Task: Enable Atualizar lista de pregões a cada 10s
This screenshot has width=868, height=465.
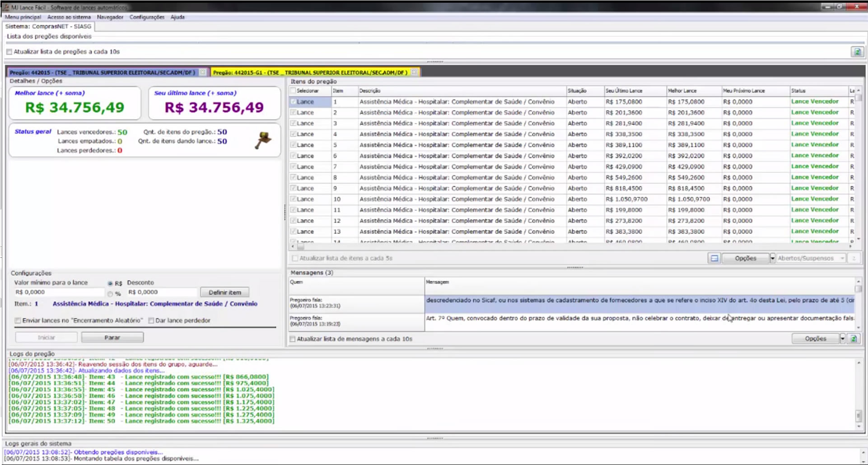Action: click(x=9, y=52)
